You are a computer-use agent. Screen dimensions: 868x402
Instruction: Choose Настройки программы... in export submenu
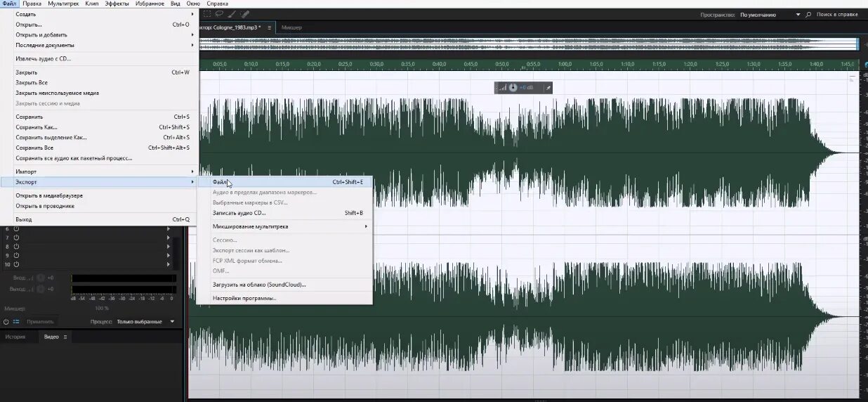point(284,298)
